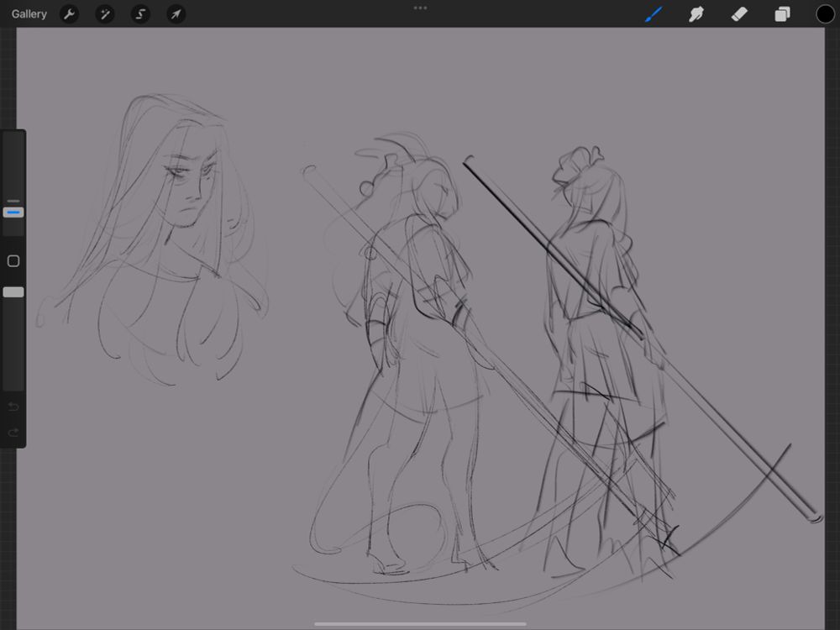This screenshot has width=840, height=630.
Task: Select the Brush tool
Action: 654,14
